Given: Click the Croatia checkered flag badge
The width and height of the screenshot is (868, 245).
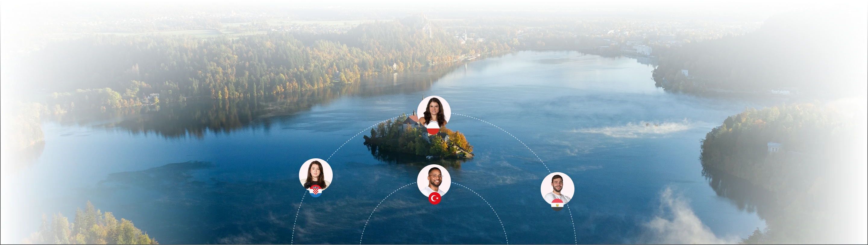Looking at the screenshot, I should [x=316, y=191].
